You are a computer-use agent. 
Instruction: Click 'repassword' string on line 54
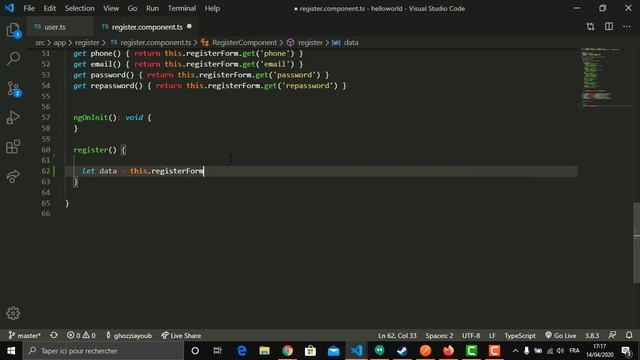[x=307, y=86]
